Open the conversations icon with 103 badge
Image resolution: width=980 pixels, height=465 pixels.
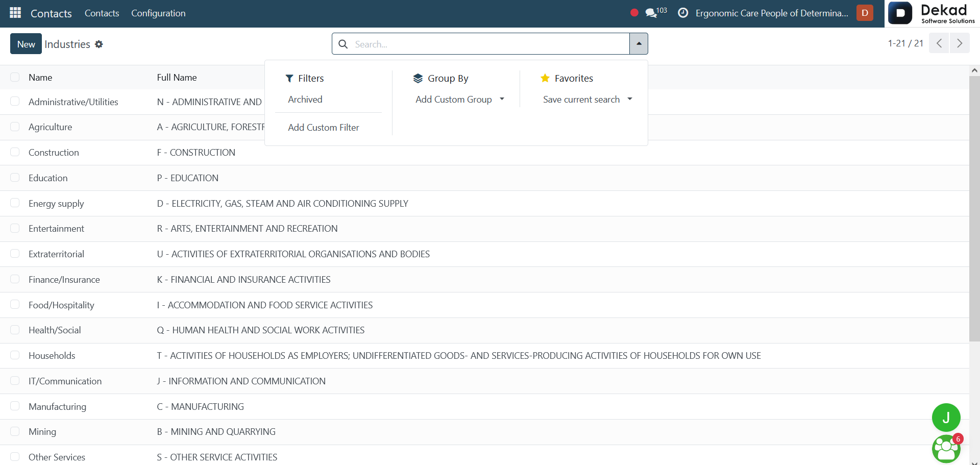[656, 12]
